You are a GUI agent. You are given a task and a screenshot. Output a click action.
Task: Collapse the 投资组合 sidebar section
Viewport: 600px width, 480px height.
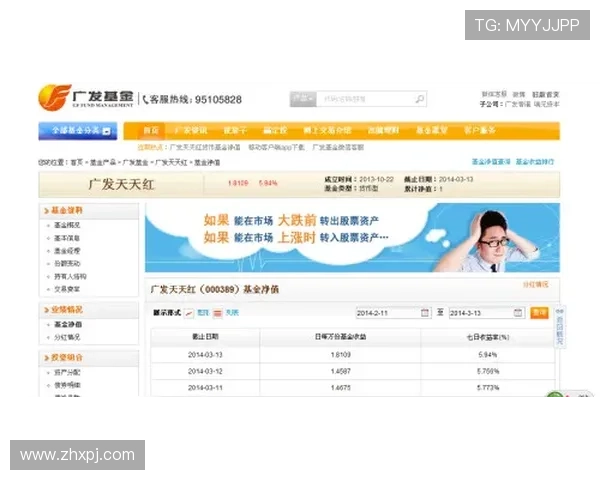click(x=89, y=358)
